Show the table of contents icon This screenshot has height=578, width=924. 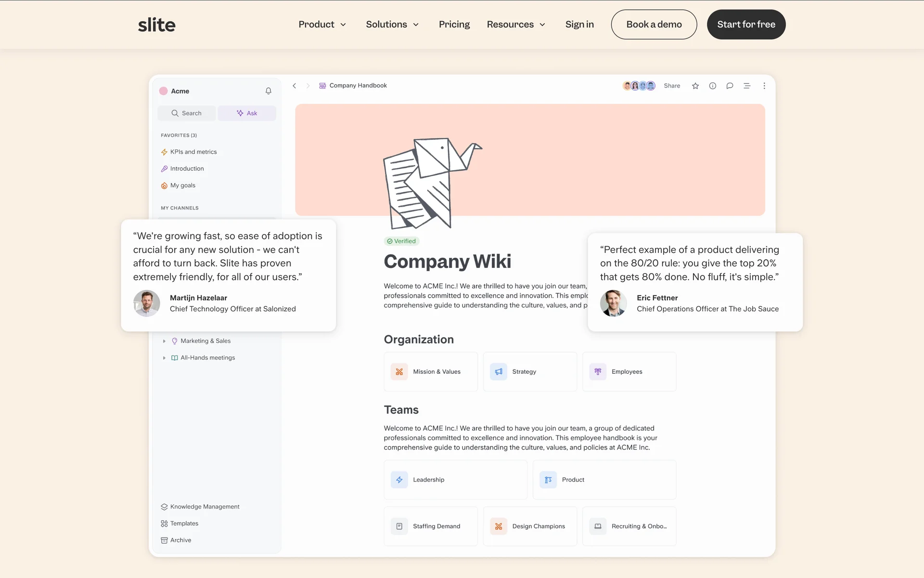(x=747, y=86)
